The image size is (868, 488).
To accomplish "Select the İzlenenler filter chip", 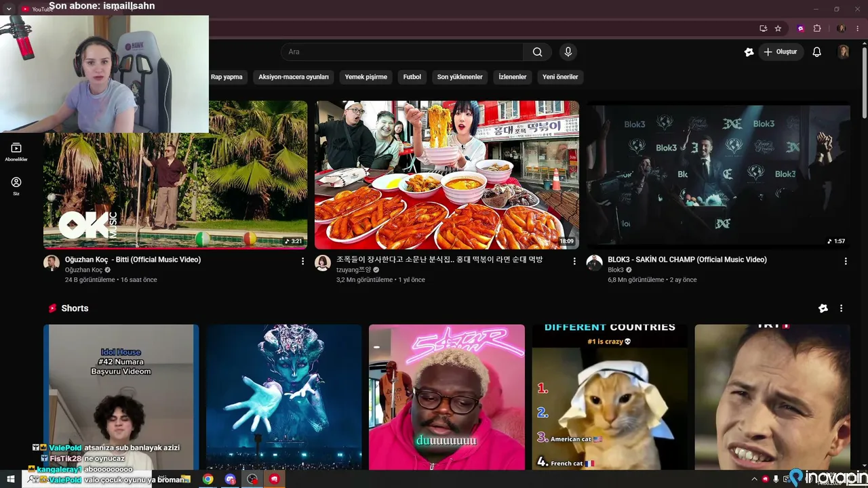I will tap(513, 77).
